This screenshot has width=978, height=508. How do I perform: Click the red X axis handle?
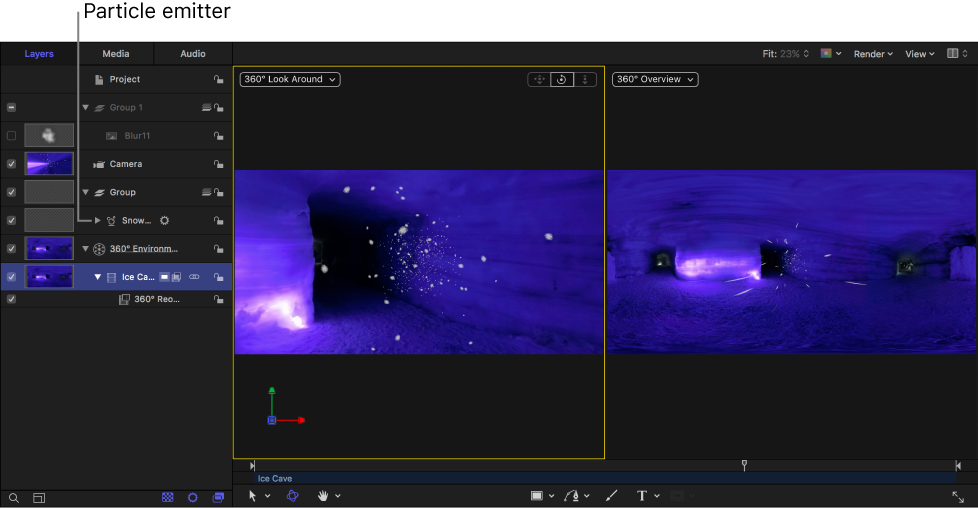301,421
